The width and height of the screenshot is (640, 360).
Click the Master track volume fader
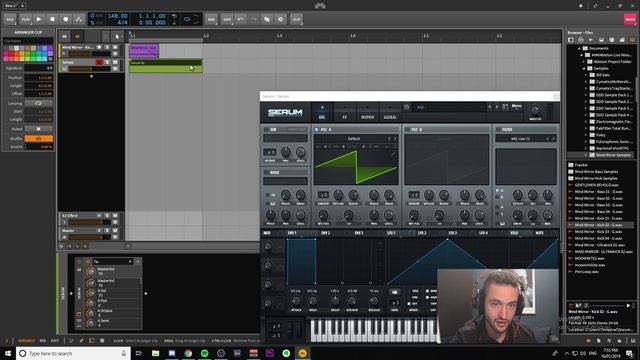pos(89,237)
